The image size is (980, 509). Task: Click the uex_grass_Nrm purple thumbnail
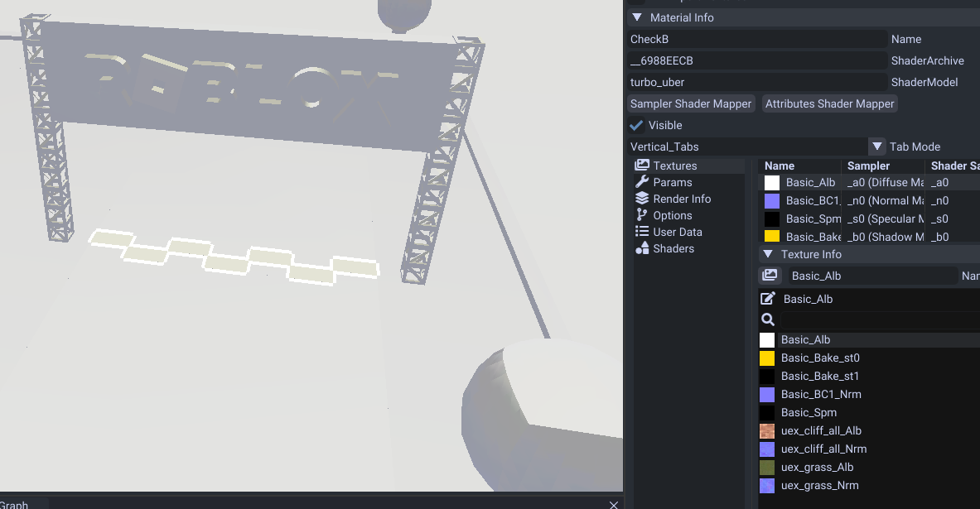click(767, 485)
